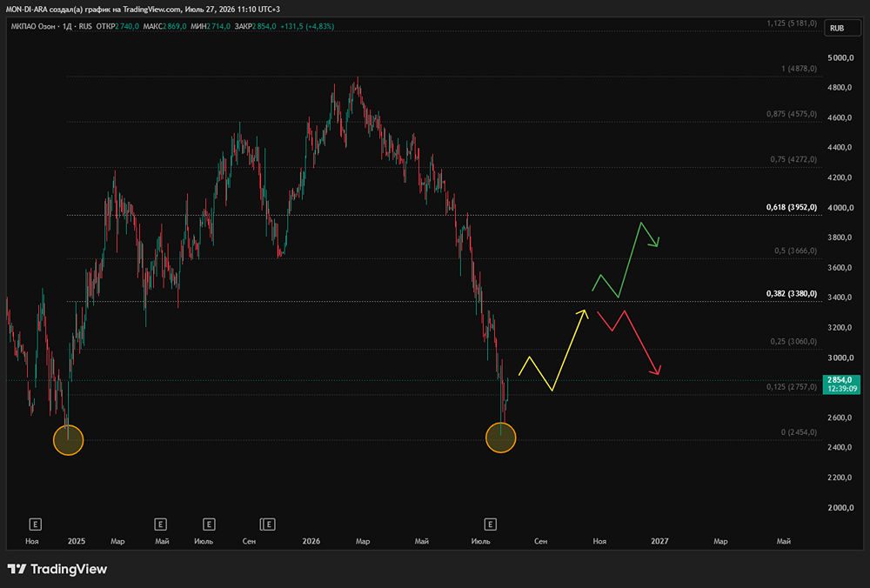Select the yellow projected path arrow
The image size is (870, 588).
(x=553, y=350)
